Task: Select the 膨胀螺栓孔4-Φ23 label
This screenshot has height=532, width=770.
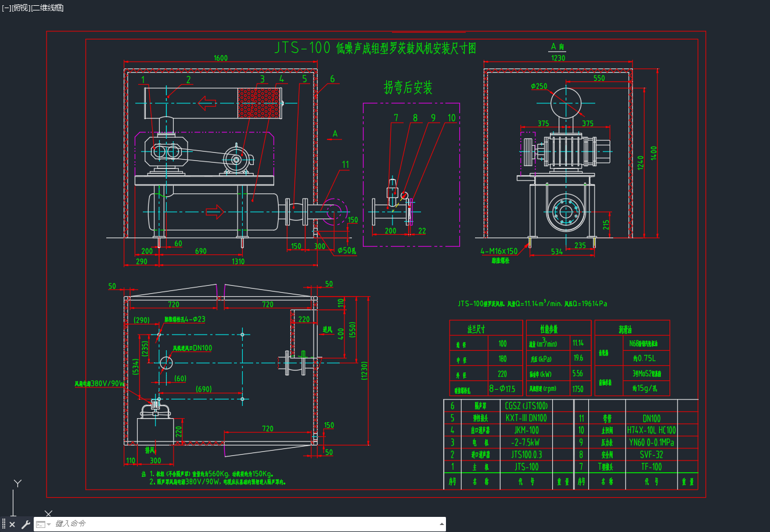Action: [185, 319]
